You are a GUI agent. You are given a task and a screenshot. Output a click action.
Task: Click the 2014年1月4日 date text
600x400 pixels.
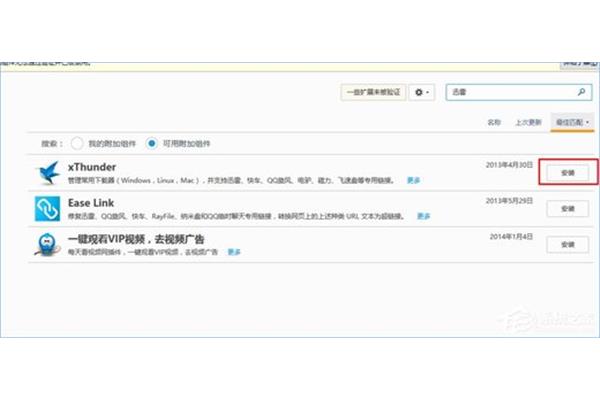[511, 237]
